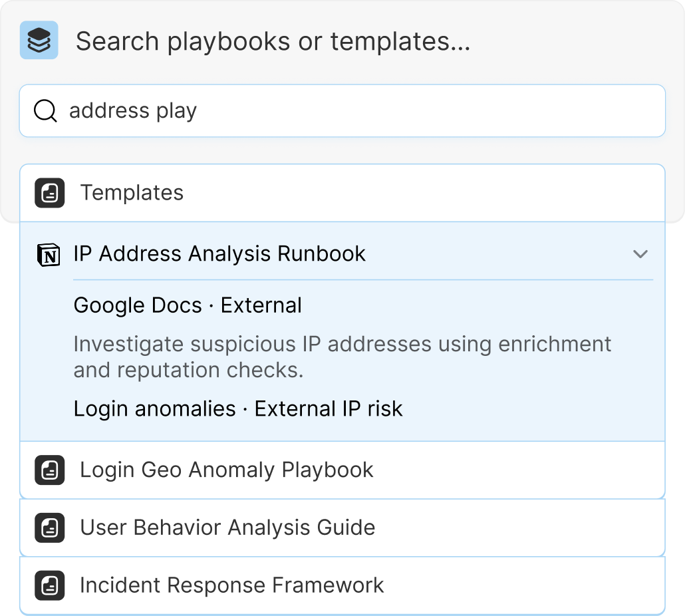Screen dimensions: 685x616
Task: Collapse the IP Address Analysis Runbook details
Action: [x=640, y=253]
